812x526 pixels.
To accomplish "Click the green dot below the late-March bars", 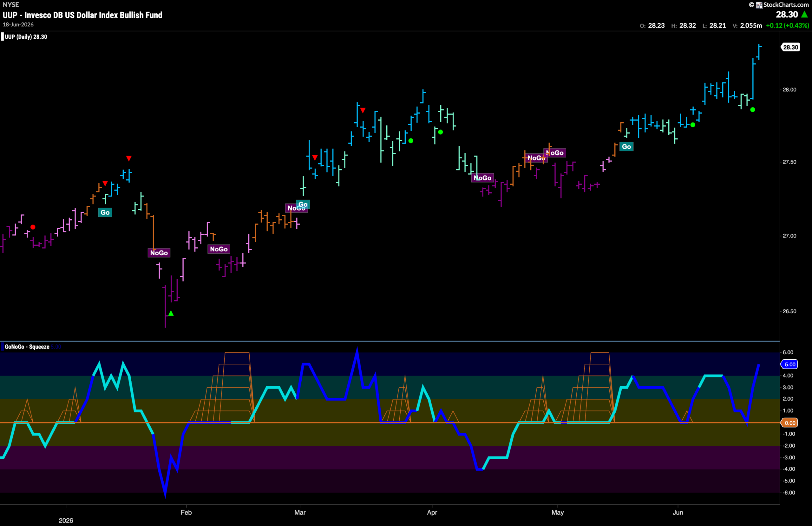I will [411, 141].
